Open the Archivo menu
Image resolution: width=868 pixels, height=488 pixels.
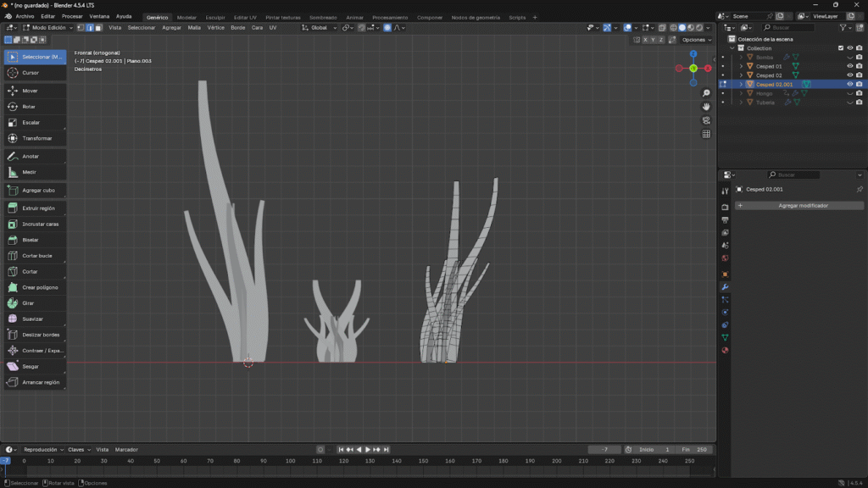click(25, 16)
